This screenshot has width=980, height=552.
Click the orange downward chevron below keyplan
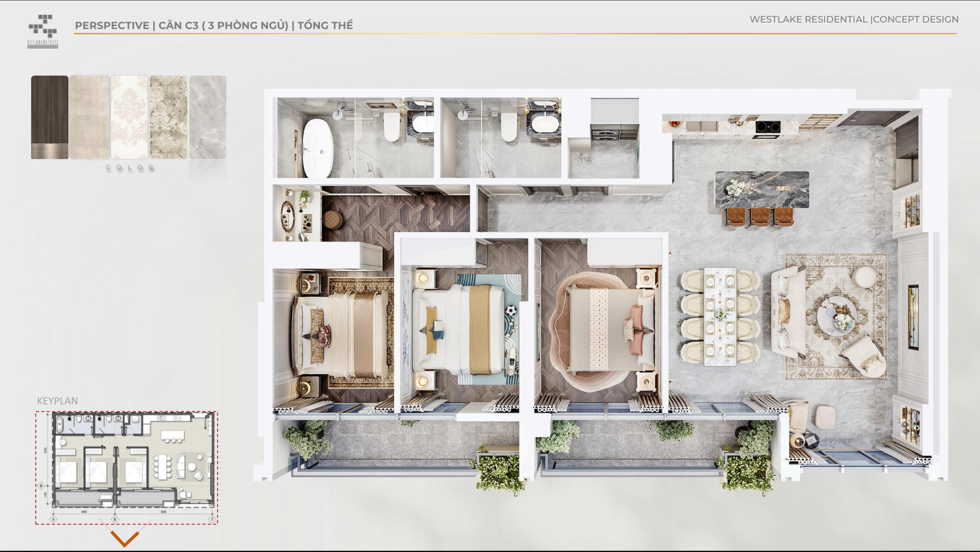(125, 539)
